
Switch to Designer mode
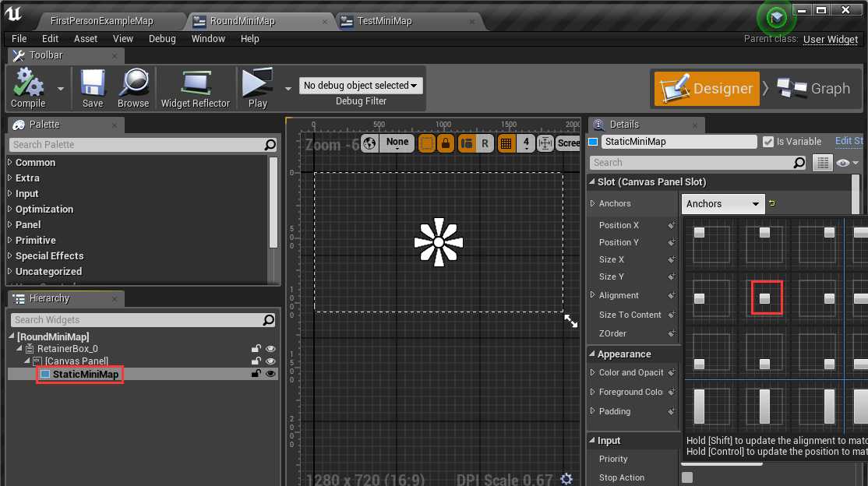pos(707,89)
